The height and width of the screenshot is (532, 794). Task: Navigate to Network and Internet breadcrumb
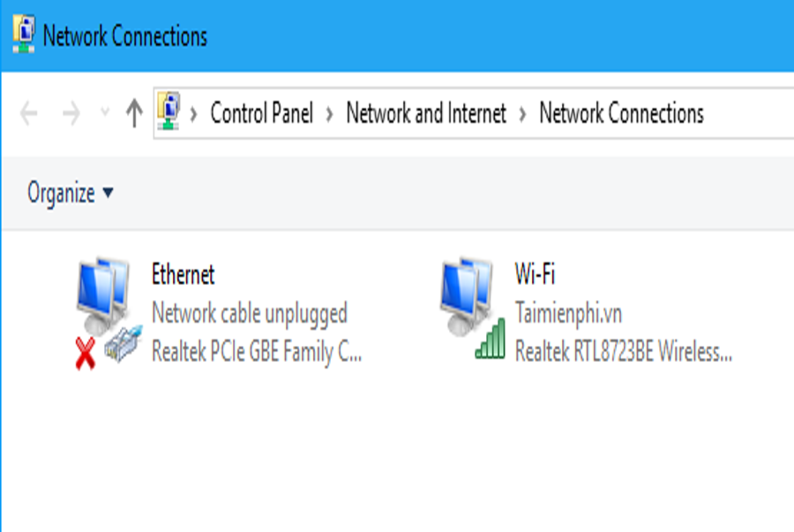coord(426,113)
